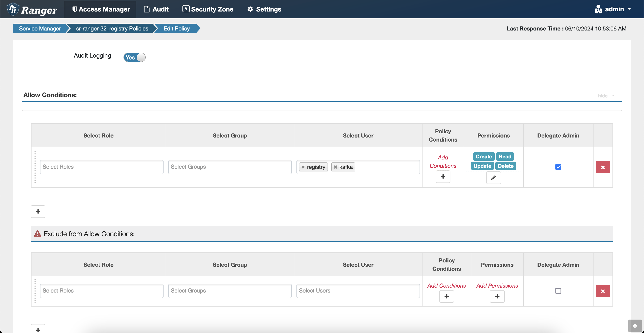
Task: Click plus icon under Policy Conditions
Action: (443, 177)
